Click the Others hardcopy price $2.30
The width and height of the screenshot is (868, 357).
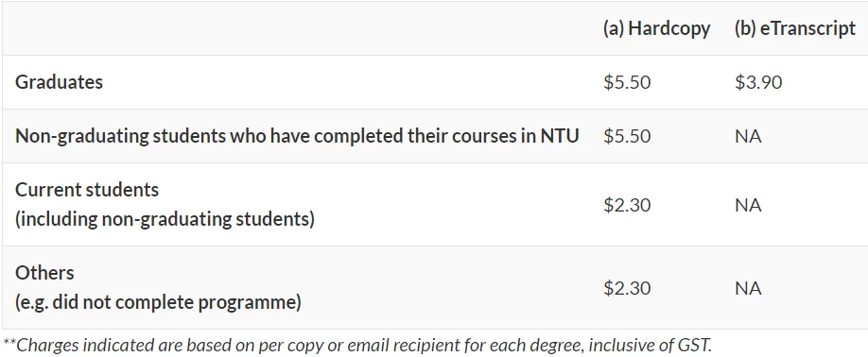click(x=627, y=288)
